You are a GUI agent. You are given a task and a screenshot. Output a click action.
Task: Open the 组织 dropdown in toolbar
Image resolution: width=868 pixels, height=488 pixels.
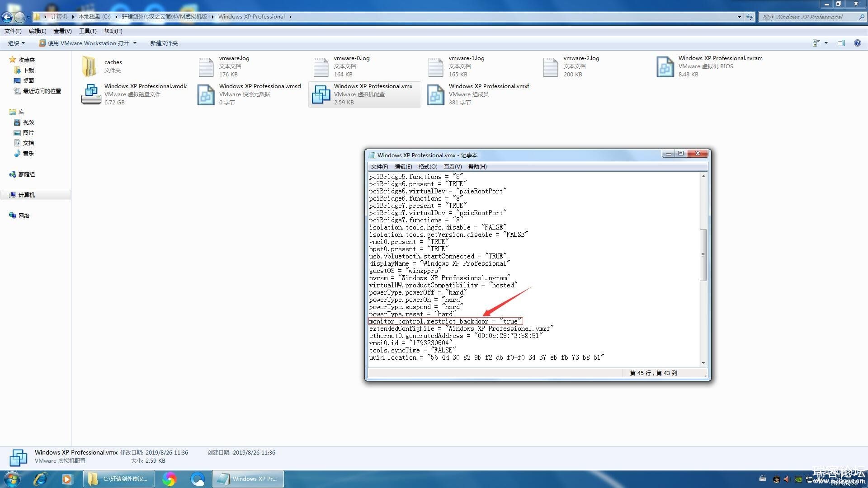tap(17, 43)
